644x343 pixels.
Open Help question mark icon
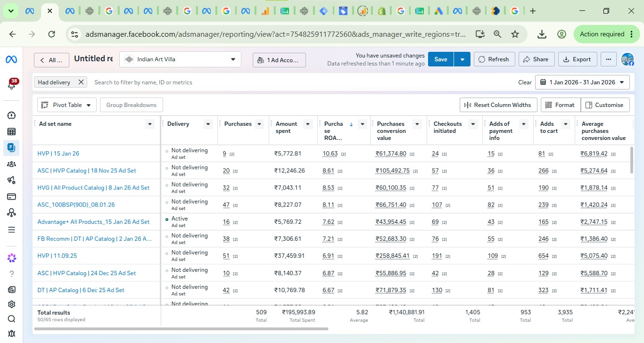click(x=11, y=274)
